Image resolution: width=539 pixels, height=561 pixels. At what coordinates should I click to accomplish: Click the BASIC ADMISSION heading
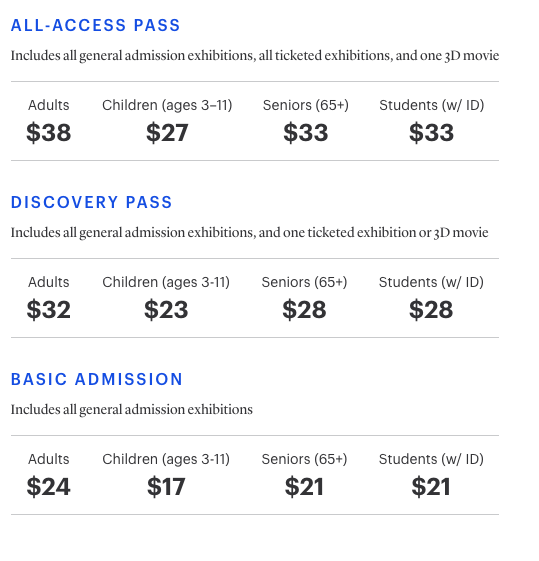[97, 379]
